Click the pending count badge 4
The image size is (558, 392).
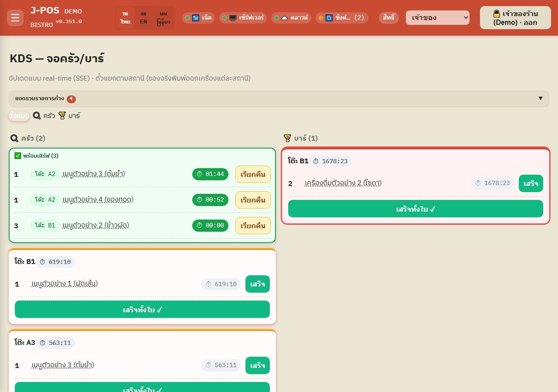click(71, 99)
